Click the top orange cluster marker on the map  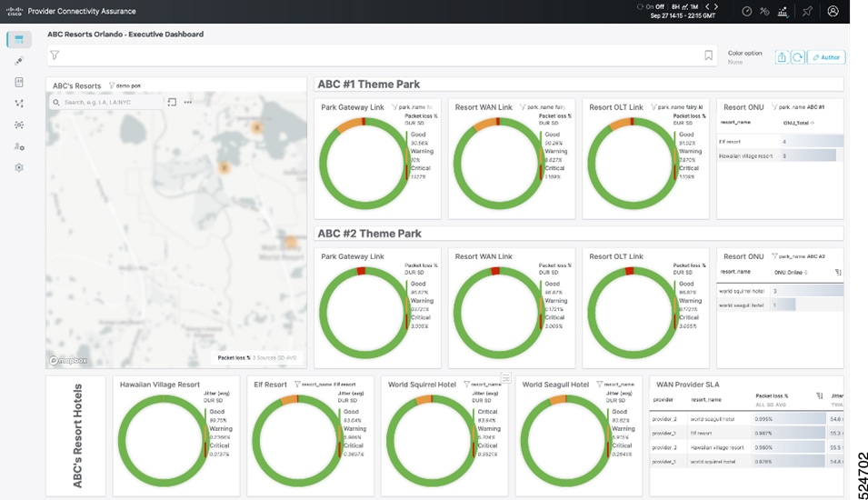tap(256, 128)
